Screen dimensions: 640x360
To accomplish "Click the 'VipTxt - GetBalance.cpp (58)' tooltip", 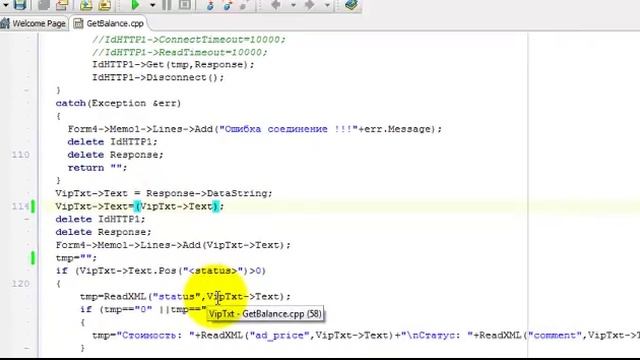I will 265,314.
